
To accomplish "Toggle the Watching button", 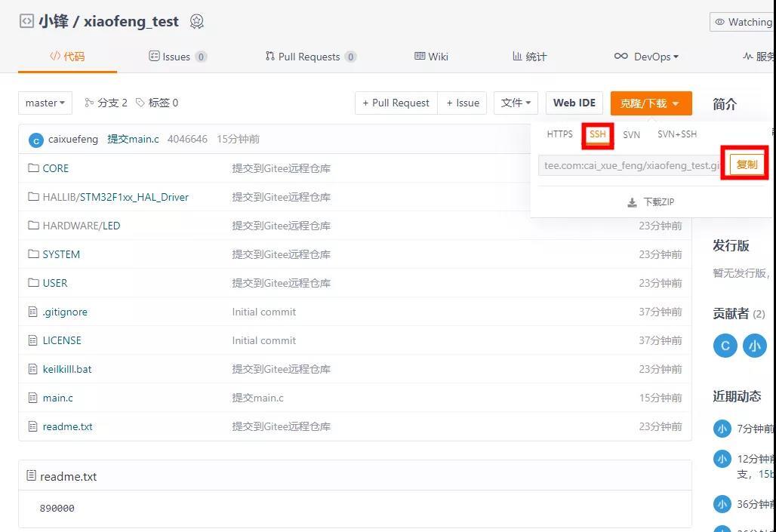I will [x=742, y=22].
